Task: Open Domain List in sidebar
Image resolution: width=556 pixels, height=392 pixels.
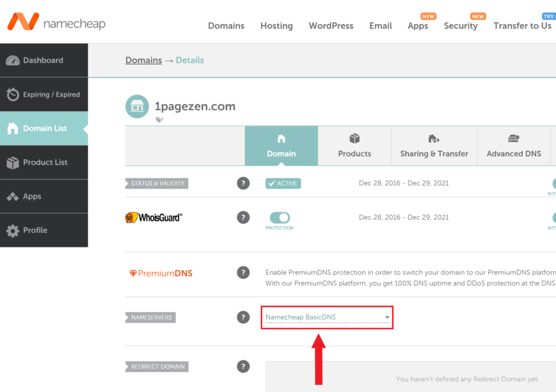Action: point(44,128)
